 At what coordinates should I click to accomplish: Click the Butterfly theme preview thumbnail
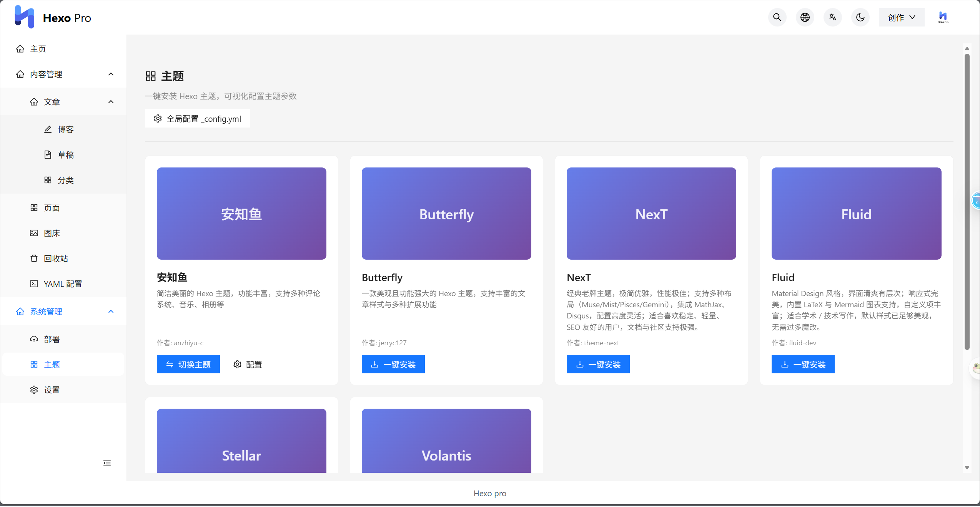(x=446, y=214)
